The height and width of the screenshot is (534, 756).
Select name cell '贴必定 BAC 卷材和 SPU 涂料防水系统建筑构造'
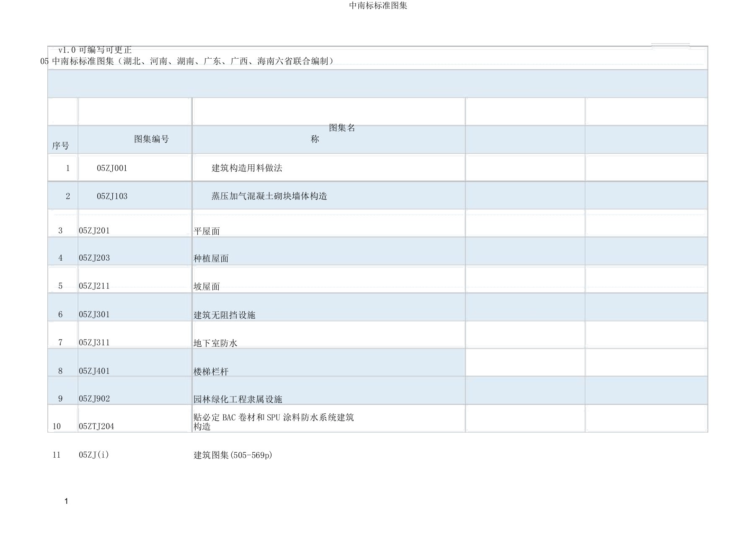point(274,422)
